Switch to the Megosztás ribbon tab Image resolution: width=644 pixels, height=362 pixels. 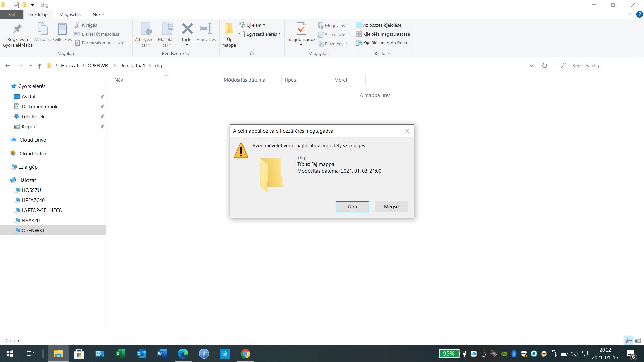click(x=70, y=14)
